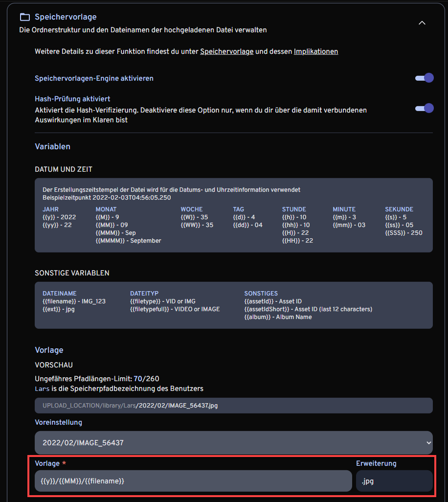Viewport: 448px width, 502px height.
Task: Click the {{y}} - 2022 variable
Action: click(x=59, y=217)
